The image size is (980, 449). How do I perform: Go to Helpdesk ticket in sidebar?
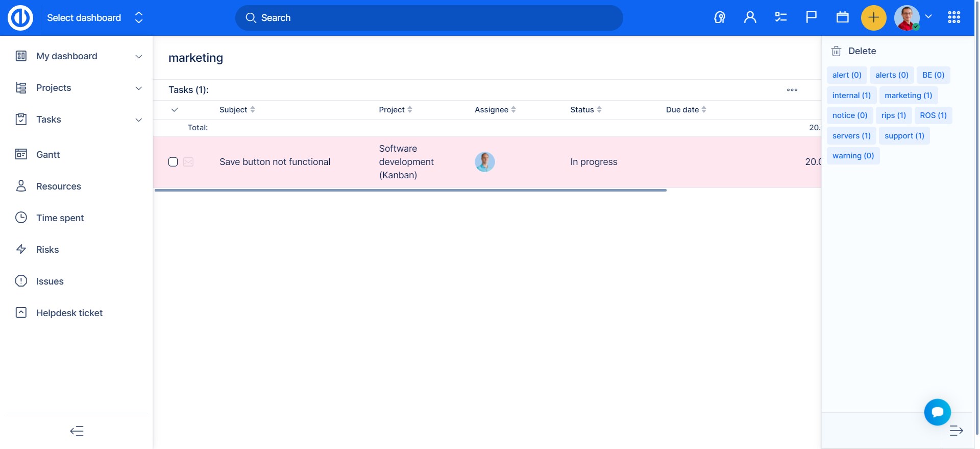coord(69,313)
